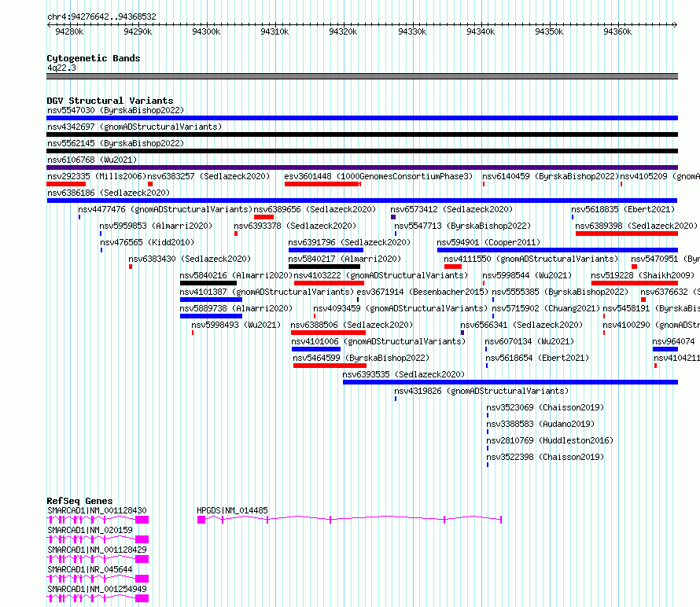
Task: Open nsv3522398 (Chaisson2019) variant
Action: [x=545, y=457]
